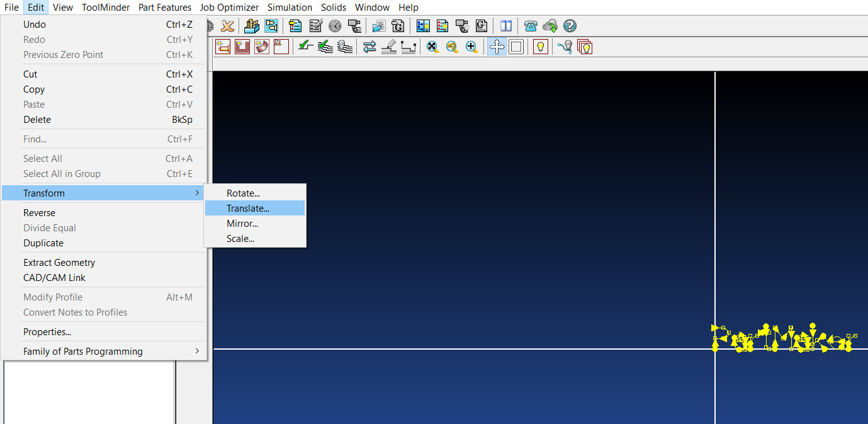868x424 pixels.
Task: Open ToolMinder using the toolbox icon
Action: pos(251,26)
